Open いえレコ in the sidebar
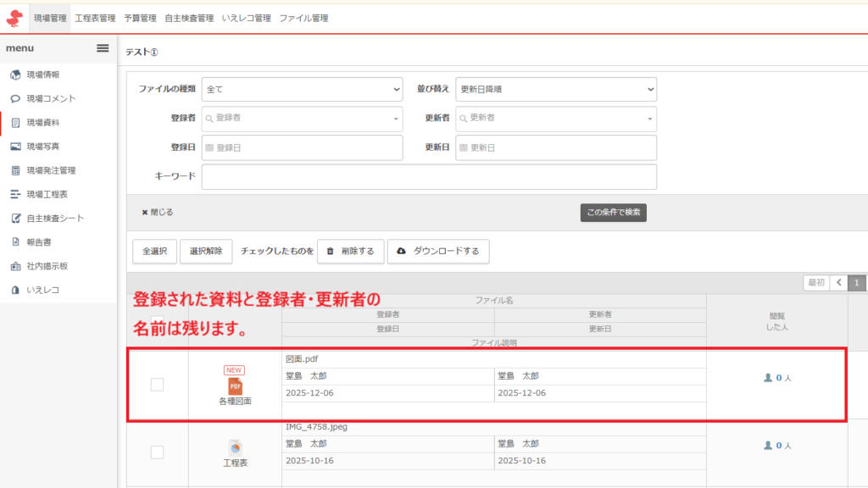Viewport: 868px width, 488px height. pyautogui.click(x=42, y=290)
